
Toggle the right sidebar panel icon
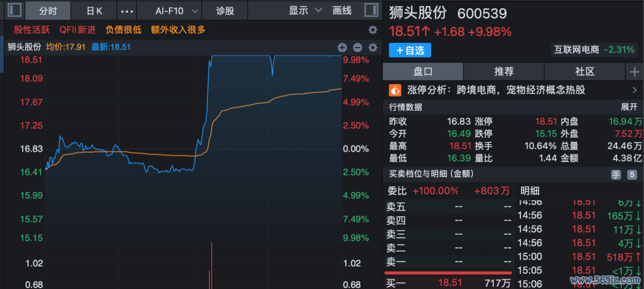click(371, 10)
